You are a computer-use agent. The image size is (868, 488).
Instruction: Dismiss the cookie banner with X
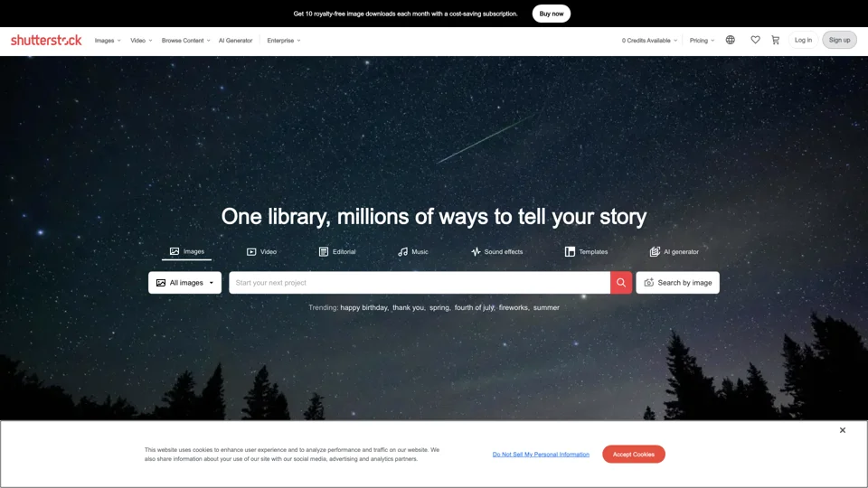point(843,430)
